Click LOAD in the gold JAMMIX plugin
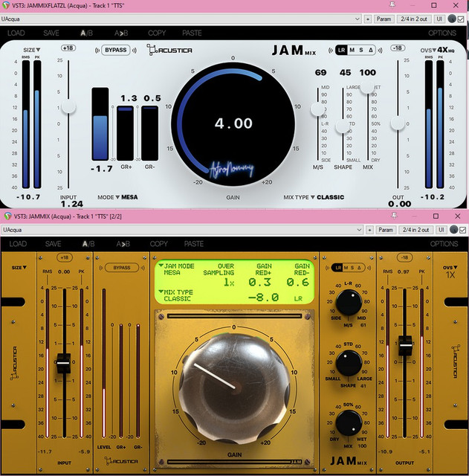 [x=18, y=244]
